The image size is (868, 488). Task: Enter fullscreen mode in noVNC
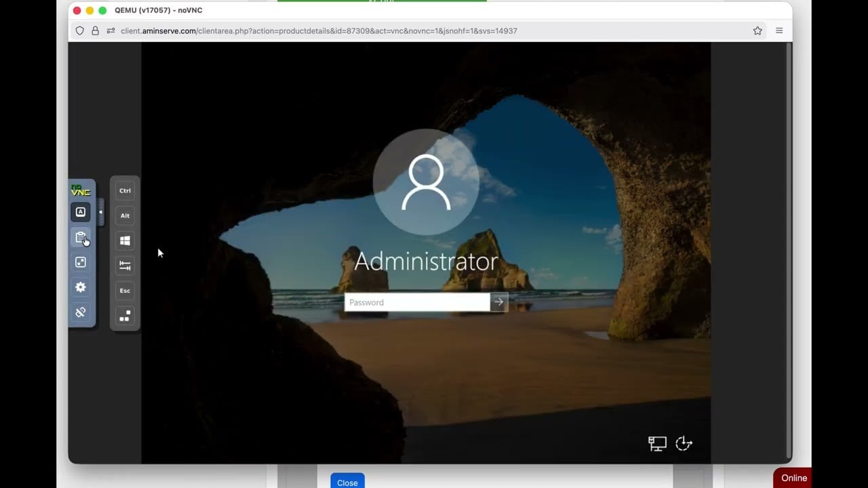80,262
